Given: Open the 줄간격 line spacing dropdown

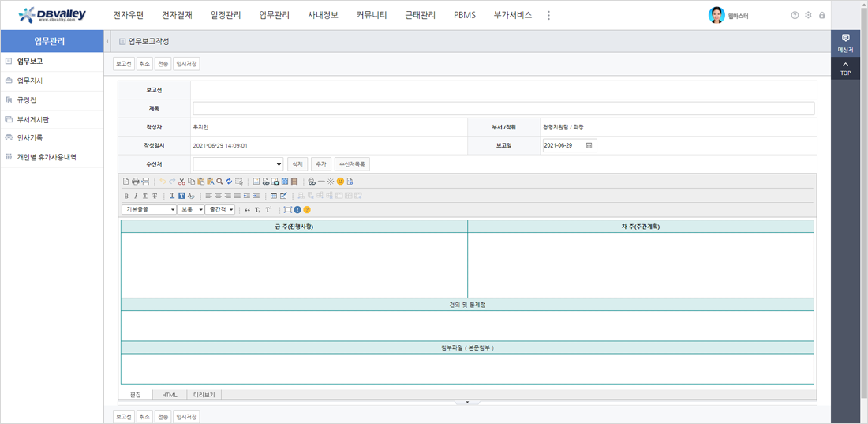Looking at the screenshot, I should click(220, 210).
